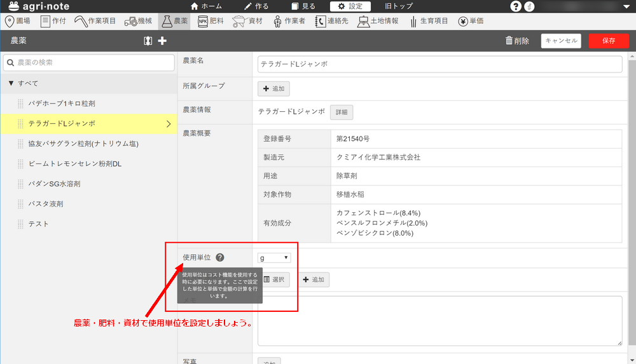The image size is (636, 364).
Task: Click the plus icon to add a pesticide
Action: (162, 41)
